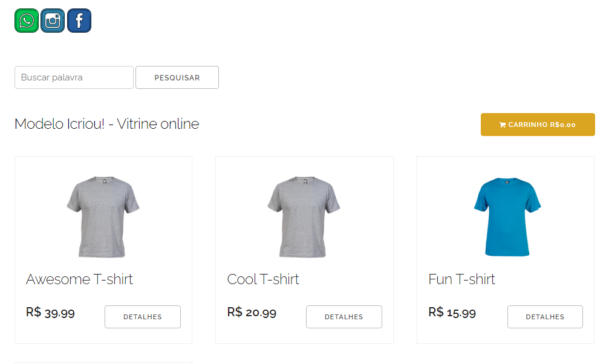The height and width of the screenshot is (364, 606).
Task: Open the Cool T-shirt title link
Action: [x=263, y=279]
